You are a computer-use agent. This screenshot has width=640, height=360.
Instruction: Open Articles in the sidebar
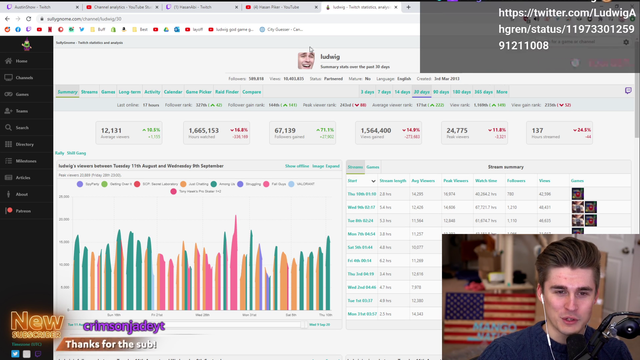(x=23, y=178)
